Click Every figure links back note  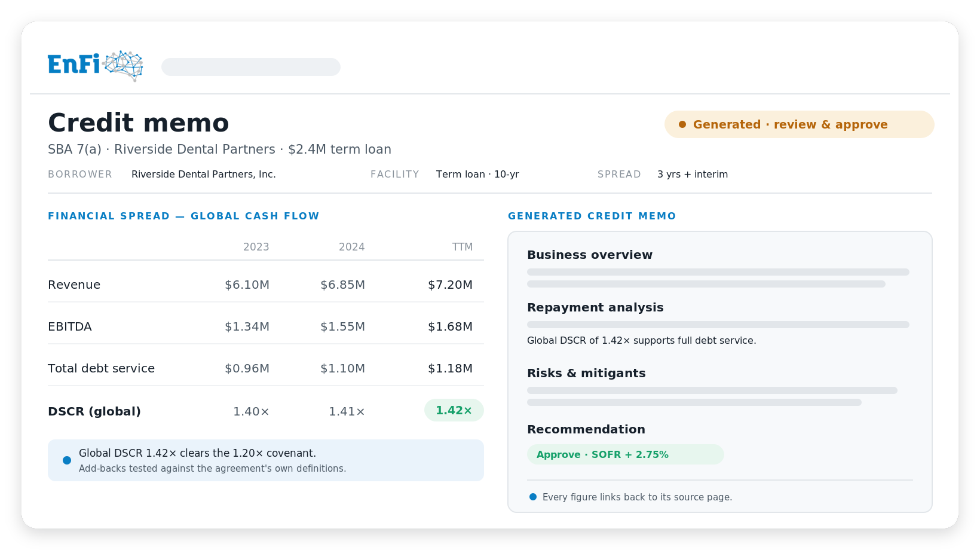coord(637,497)
